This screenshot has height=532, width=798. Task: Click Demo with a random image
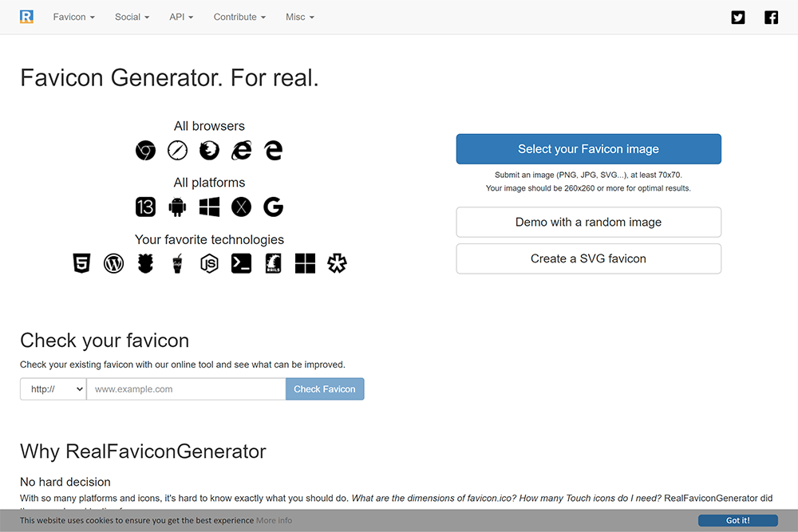pos(588,223)
